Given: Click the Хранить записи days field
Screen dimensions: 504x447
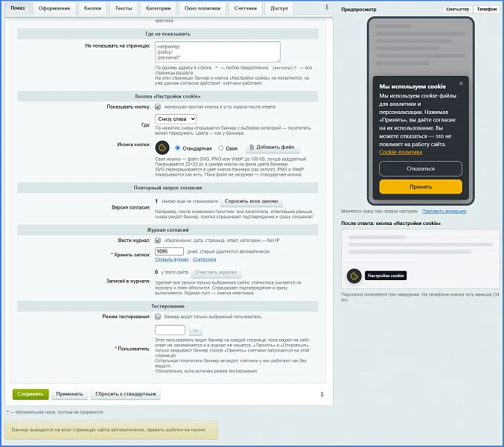Looking at the screenshot, I should [x=169, y=252].
